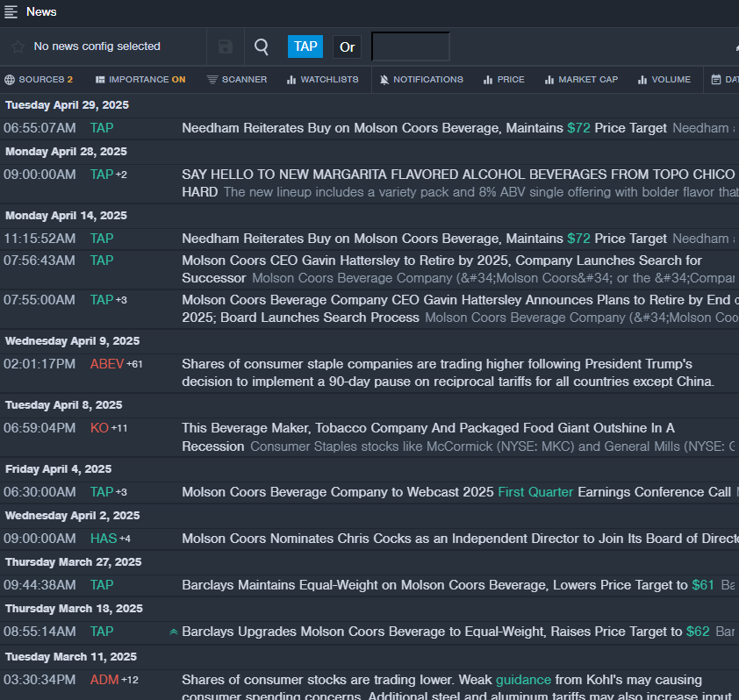The width and height of the screenshot is (739, 700).
Task: Click the ADM ticker symbol
Action: pos(104,680)
